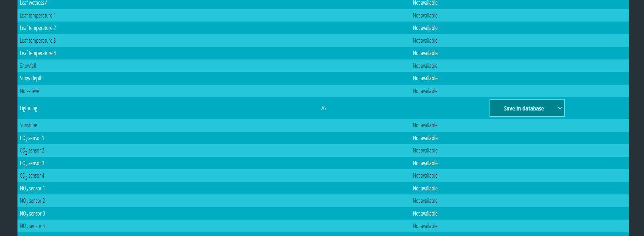Open the Lightning 'Save in database' dropdown

click(x=527, y=108)
